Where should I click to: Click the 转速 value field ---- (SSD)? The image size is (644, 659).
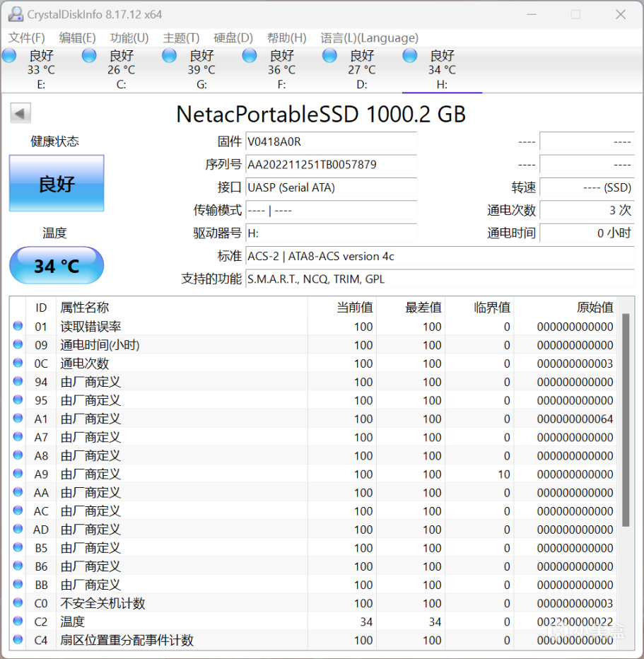(587, 187)
